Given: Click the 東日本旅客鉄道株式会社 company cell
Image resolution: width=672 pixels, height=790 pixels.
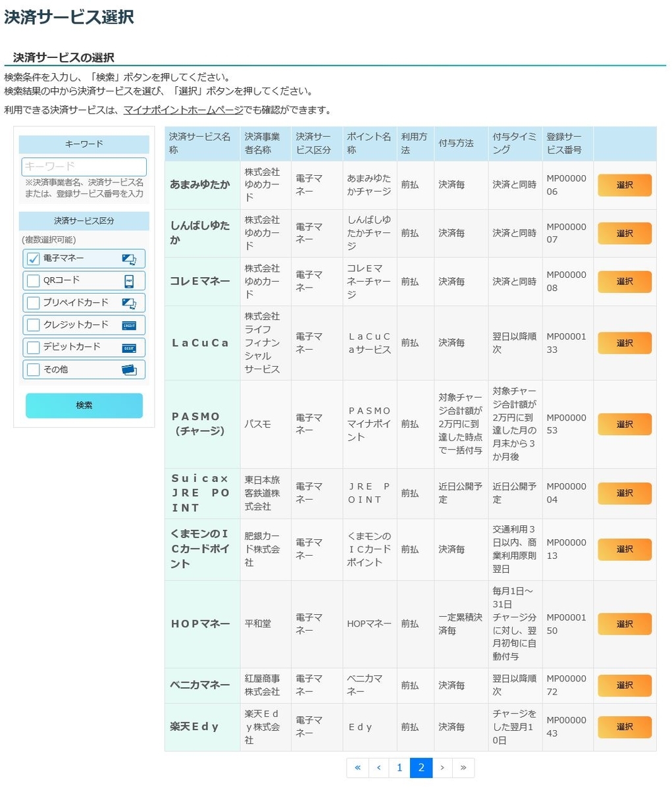Looking at the screenshot, I should click(266, 493).
